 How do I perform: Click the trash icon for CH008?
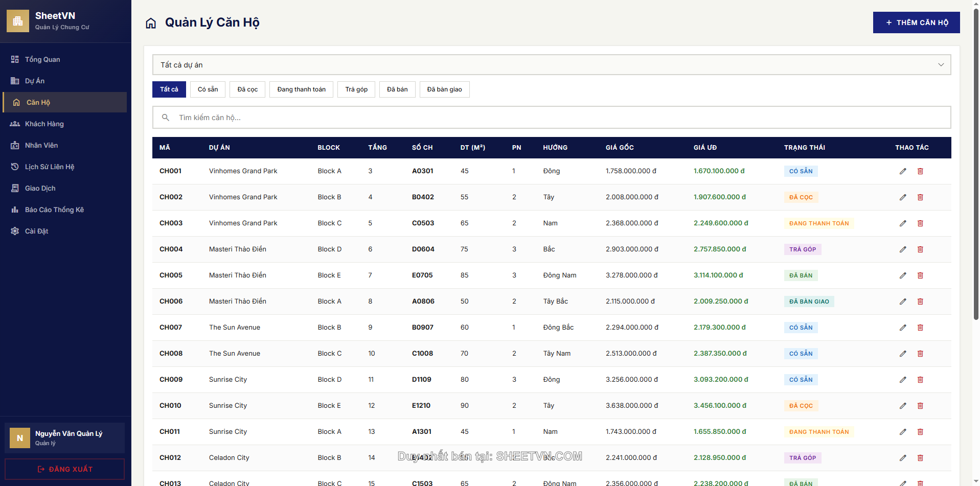point(920,354)
